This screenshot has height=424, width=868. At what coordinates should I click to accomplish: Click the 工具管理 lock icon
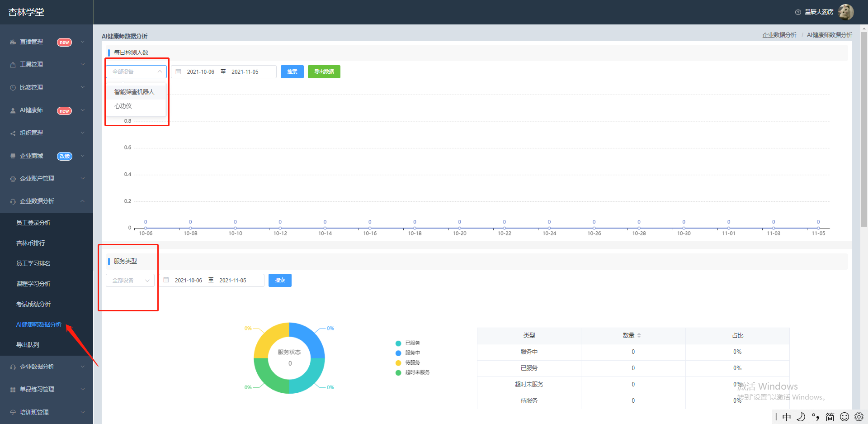coord(13,65)
